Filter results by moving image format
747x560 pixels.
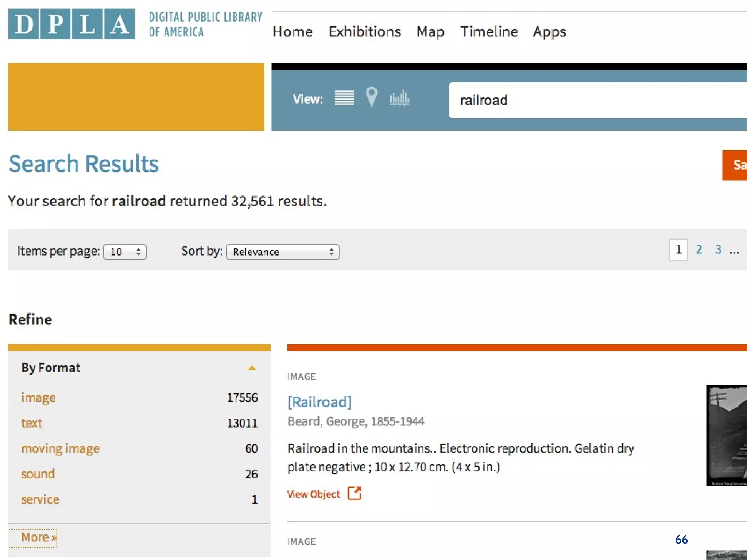point(60,448)
